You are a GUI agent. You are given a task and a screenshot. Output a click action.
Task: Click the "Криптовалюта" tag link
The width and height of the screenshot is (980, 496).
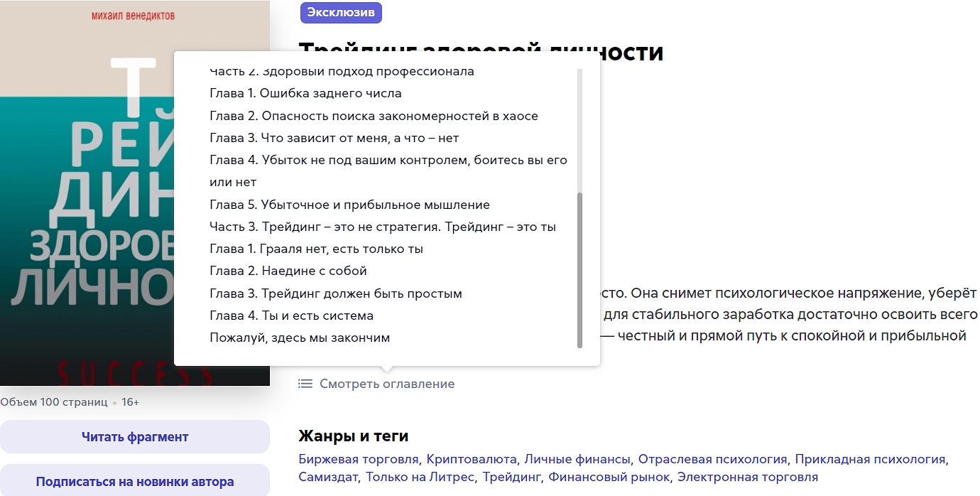464,459
